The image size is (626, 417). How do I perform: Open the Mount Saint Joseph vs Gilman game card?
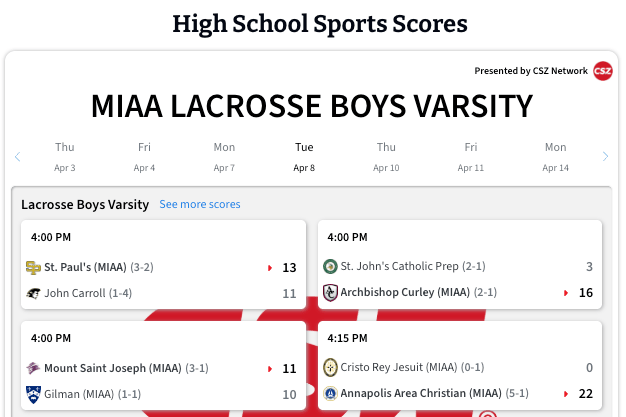pyautogui.click(x=163, y=365)
